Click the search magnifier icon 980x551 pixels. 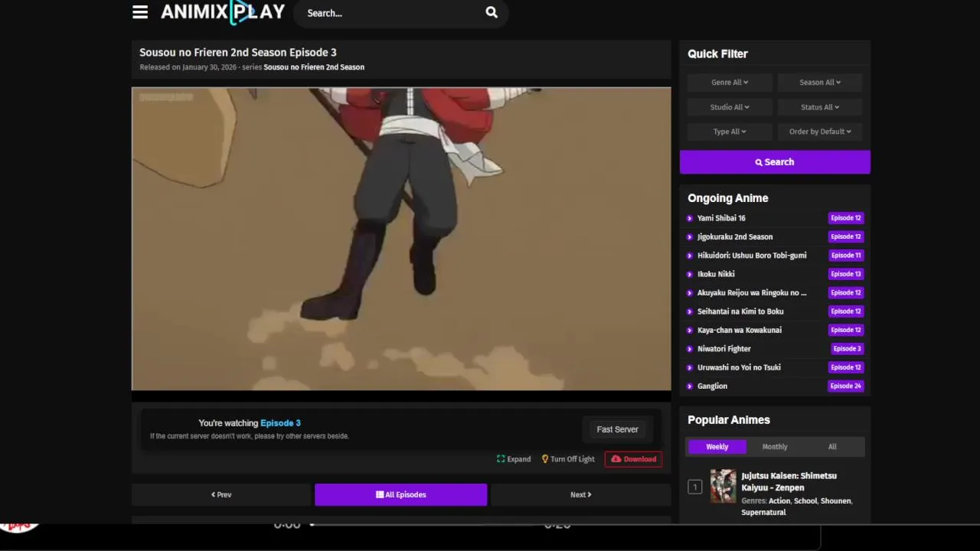click(492, 12)
